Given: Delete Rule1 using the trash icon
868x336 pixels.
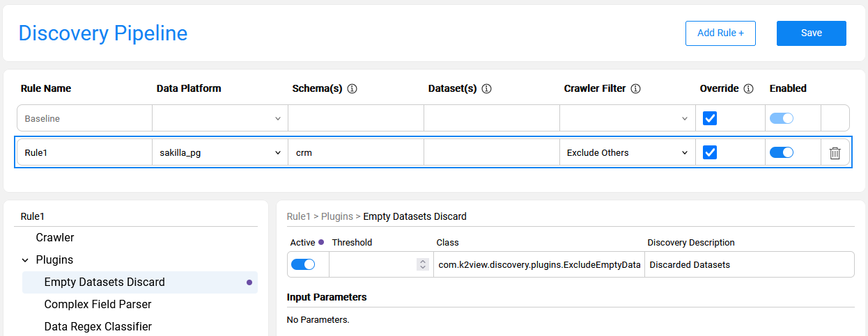Looking at the screenshot, I should (x=835, y=153).
